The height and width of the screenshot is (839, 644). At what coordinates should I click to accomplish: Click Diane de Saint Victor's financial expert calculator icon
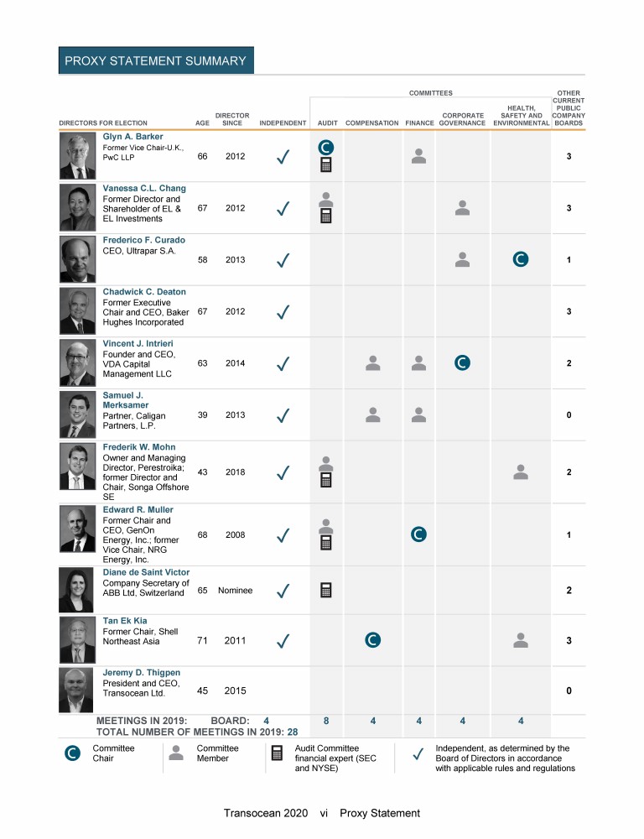point(326,590)
